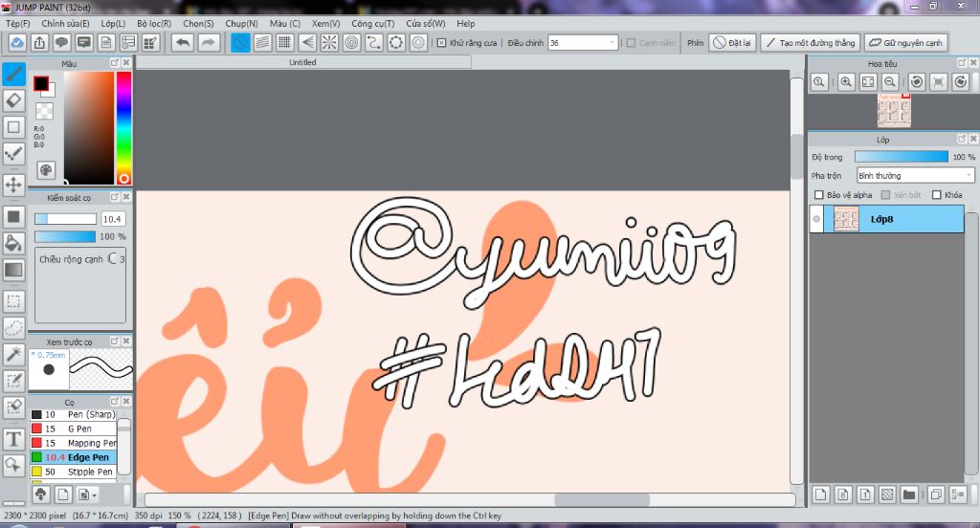The width and height of the screenshot is (980, 528).
Task: Open the brush add dropdown arrow
Action: 94,495
